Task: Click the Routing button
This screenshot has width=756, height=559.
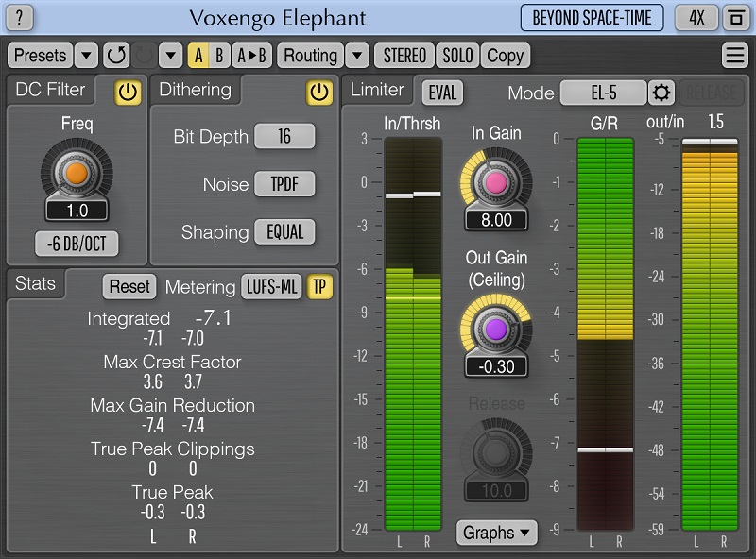Action: pos(311,56)
